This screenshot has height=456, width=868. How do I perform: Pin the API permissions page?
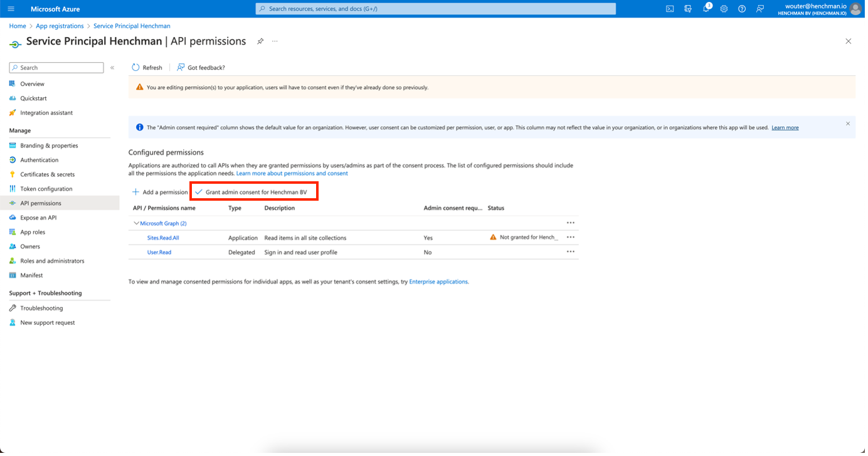pyautogui.click(x=260, y=41)
